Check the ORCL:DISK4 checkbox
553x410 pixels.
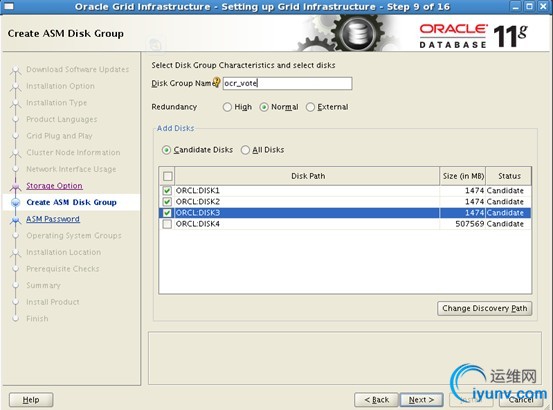167,224
